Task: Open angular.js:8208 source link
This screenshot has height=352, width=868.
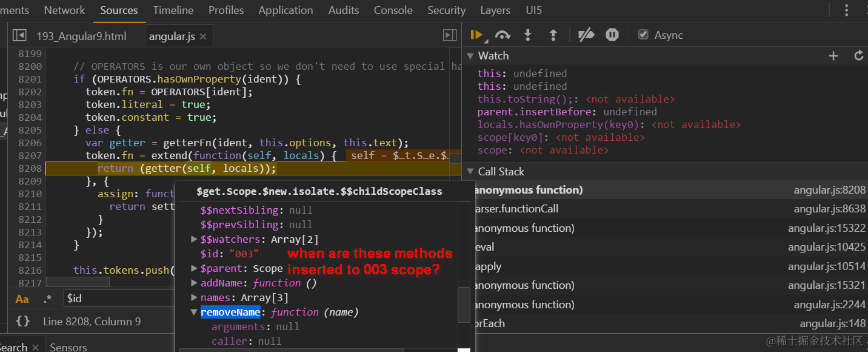Action: [x=830, y=190]
